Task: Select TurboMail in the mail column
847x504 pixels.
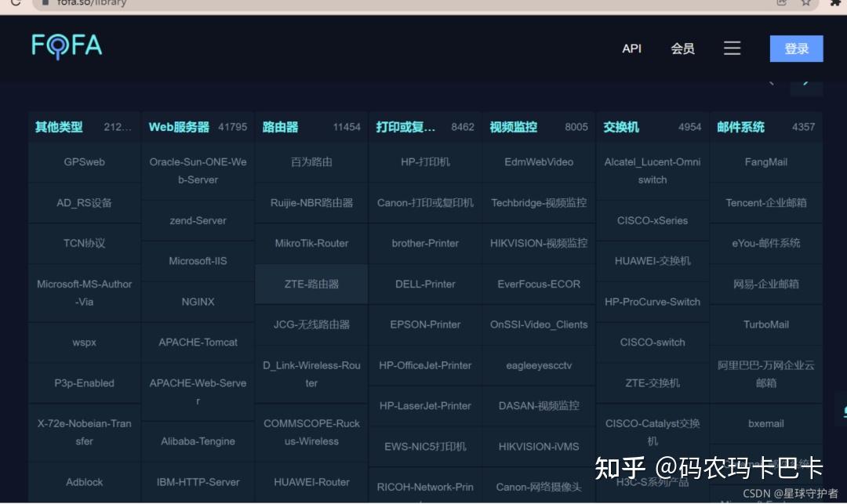Action: click(765, 324)
